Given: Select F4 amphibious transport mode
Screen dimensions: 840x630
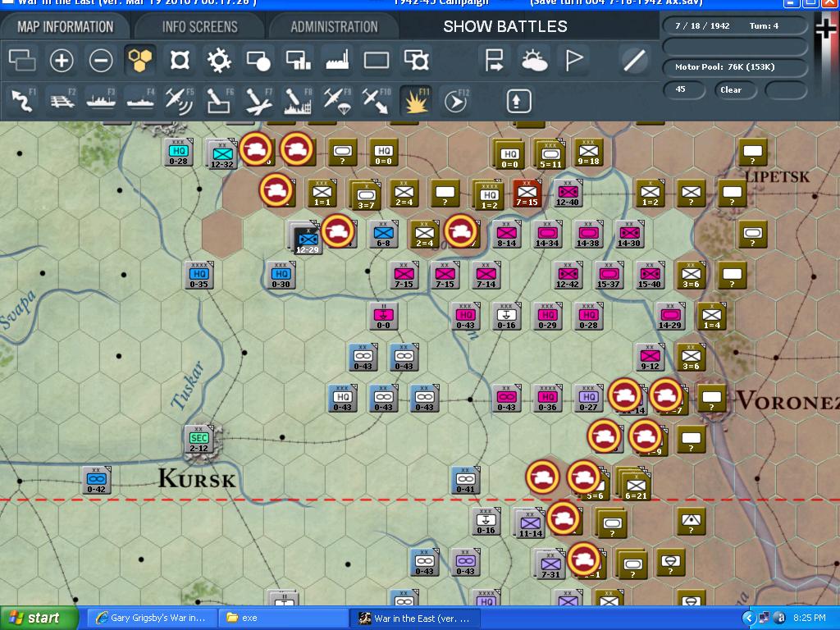Looking at the screenshot, I should tap(140, 101).
